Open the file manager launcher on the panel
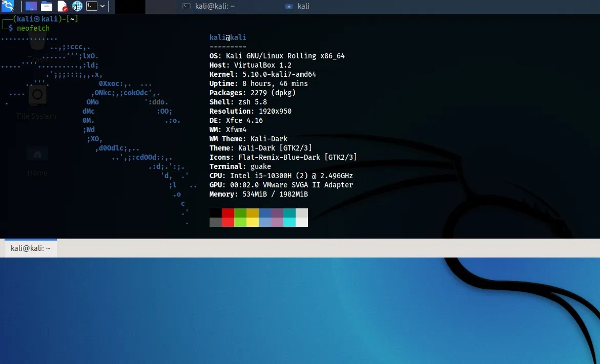Screen dimensions: 600x364 click(x=46, y=6)
